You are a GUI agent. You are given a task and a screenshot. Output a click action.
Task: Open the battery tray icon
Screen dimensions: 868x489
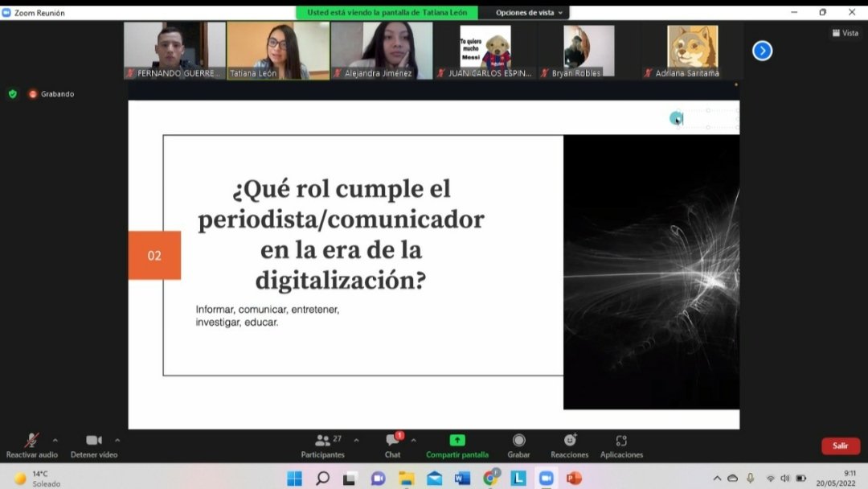coord(801,478)
